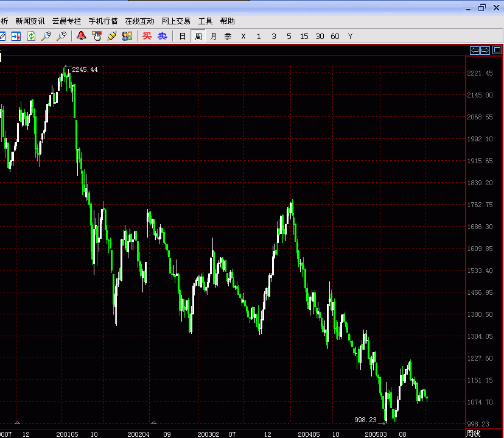Click the 200405 date axis label
This screenshot has width=504, height=438.
point(309,434)
